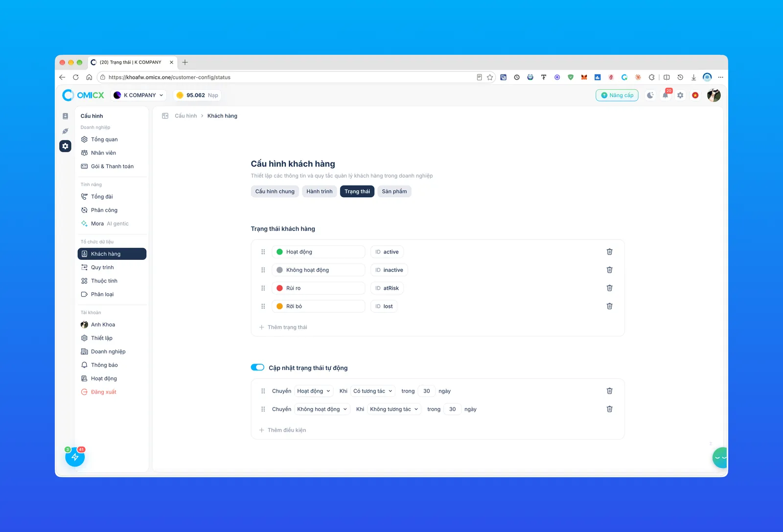The image size is (783, 532).
Task: Delete the Hoạt động status row
Action: coord(609,252)
